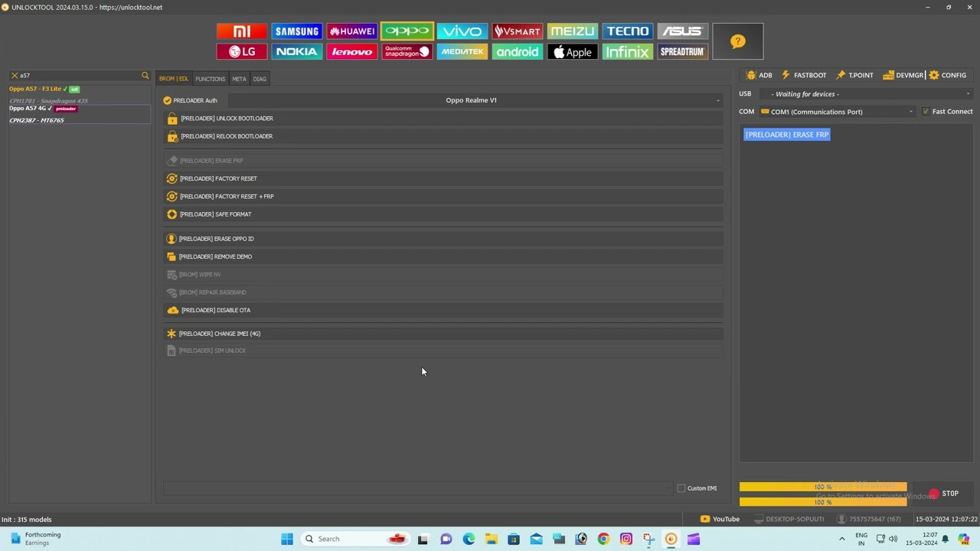
Task: Select the MediaTek brand icon
Action: coord(462,52)
